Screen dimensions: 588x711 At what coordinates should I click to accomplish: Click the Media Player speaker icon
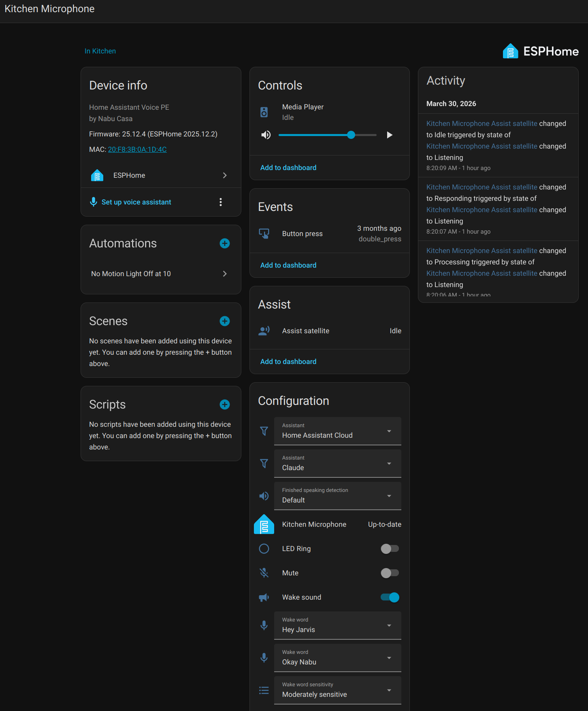click(264, 112)
